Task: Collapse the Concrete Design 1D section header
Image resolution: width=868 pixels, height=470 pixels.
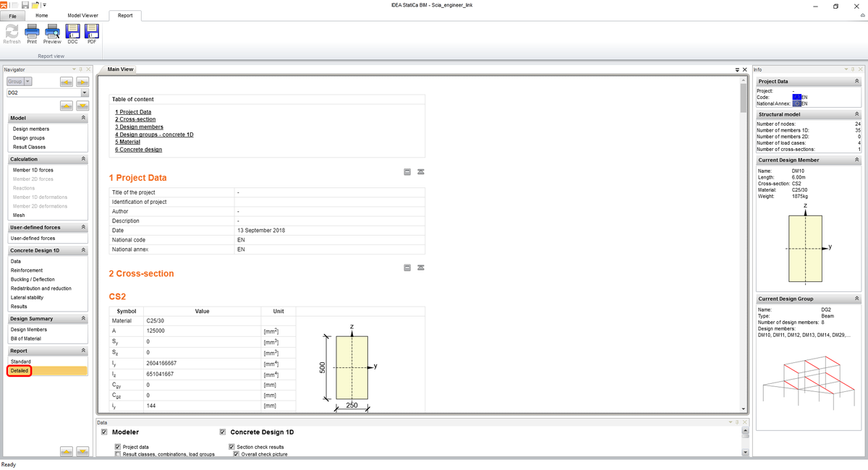Action: (82, 249)
